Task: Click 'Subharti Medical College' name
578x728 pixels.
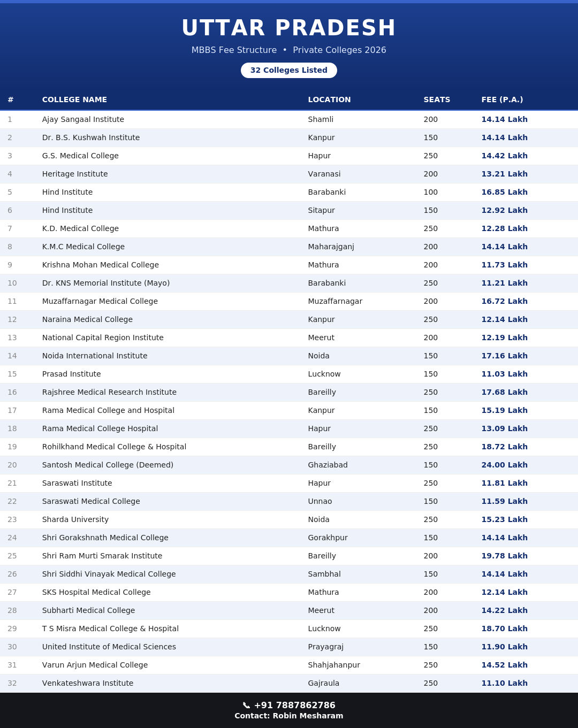Action: [x=89, y=610]
